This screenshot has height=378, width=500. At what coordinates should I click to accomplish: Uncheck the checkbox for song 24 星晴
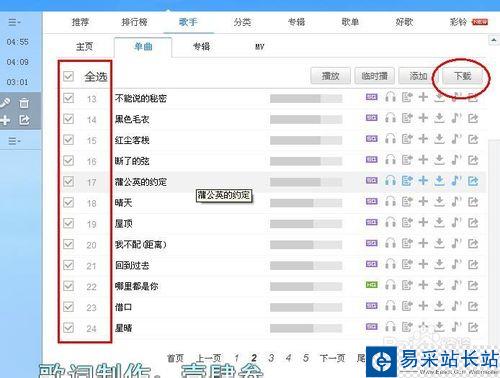point(68,328)
